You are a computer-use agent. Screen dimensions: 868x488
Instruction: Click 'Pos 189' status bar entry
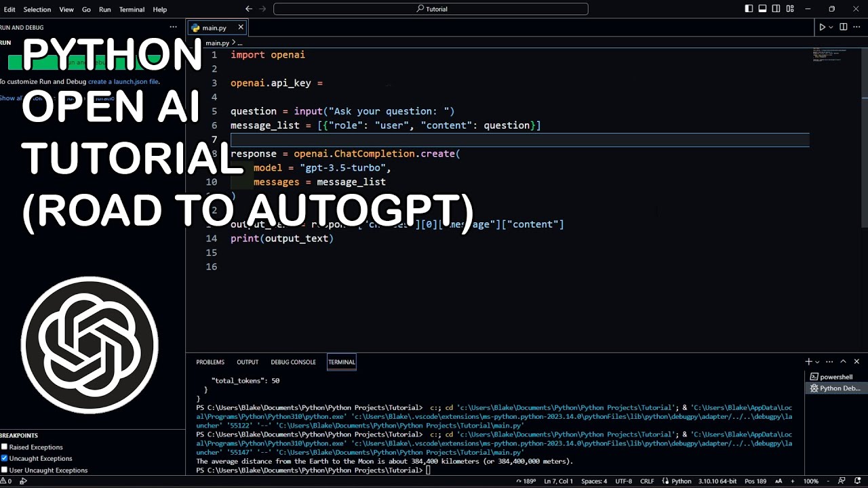tap(755, 481)
